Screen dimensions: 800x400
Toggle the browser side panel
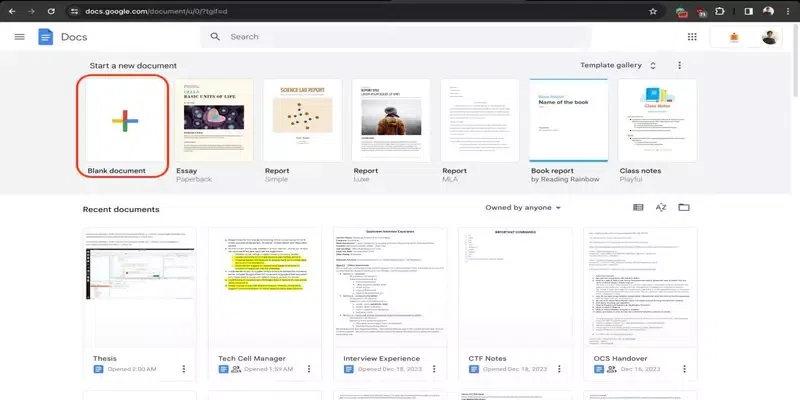[x=748, y=11]
